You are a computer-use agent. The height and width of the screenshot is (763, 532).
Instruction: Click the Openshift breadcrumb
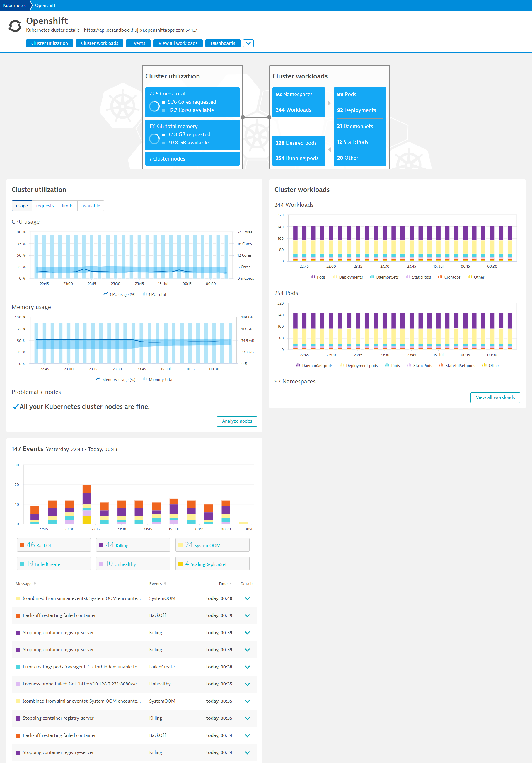[x=45, y=5]
